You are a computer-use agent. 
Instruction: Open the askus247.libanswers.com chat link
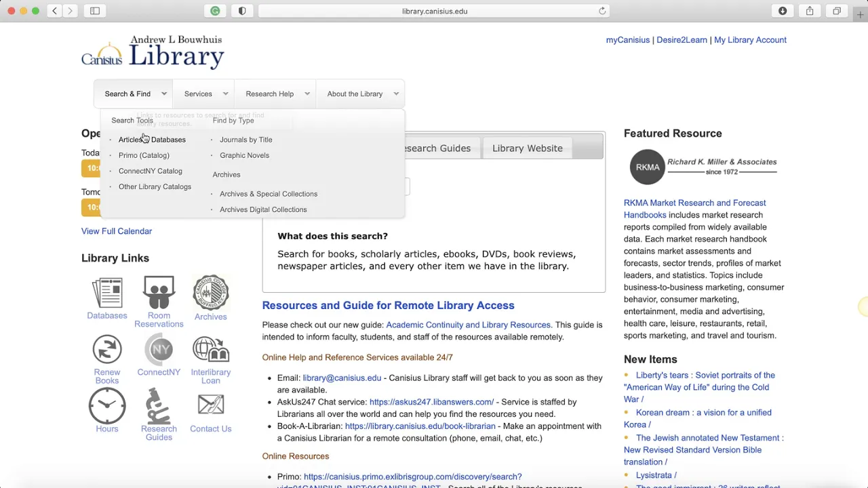pyautogui.click(x=431, y=402)
